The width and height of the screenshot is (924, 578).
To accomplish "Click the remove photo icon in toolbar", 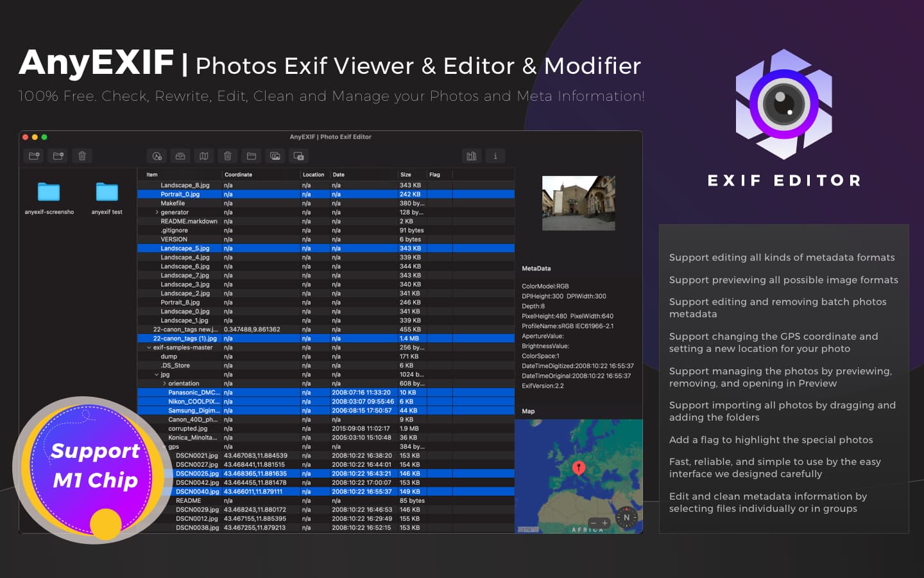I will [x=299, y=156].
